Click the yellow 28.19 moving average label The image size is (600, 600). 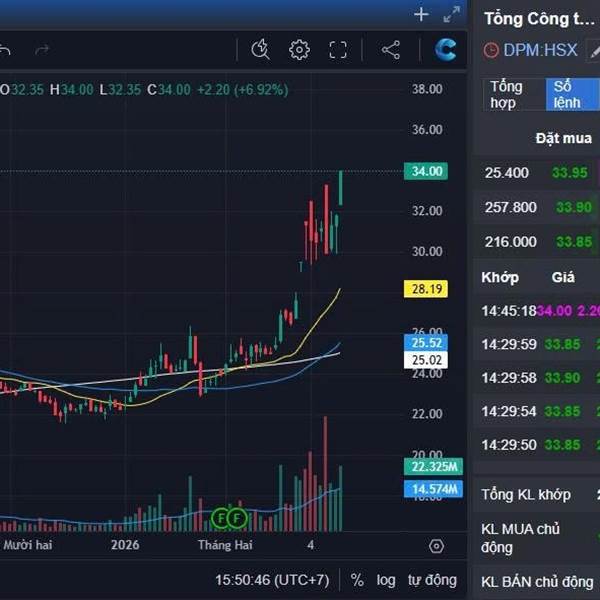coord(426,289)
